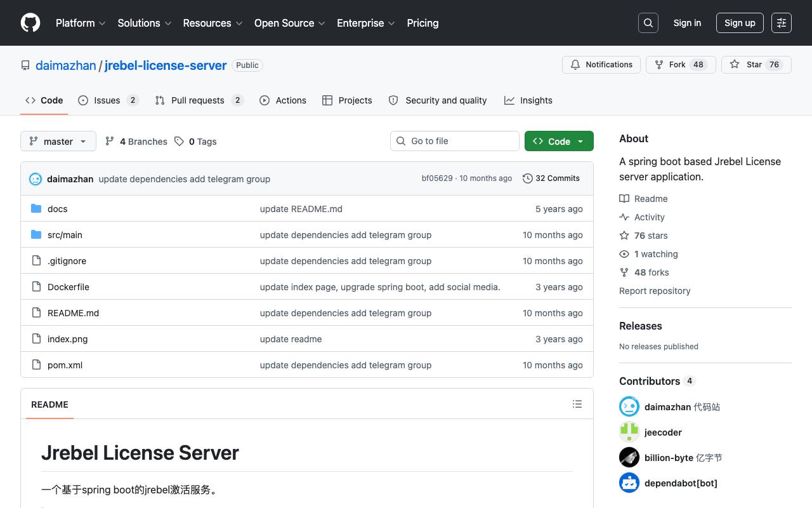Click the jeecoder contributor avatar

pos(629,432)
